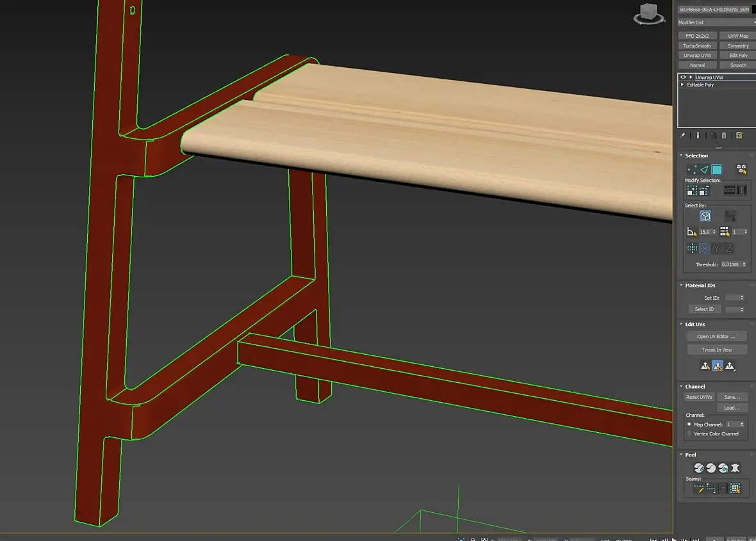Viewport: 756px width, 541px height.
Task: Toggle Select by planar angle icon
Action: [691, 232]
